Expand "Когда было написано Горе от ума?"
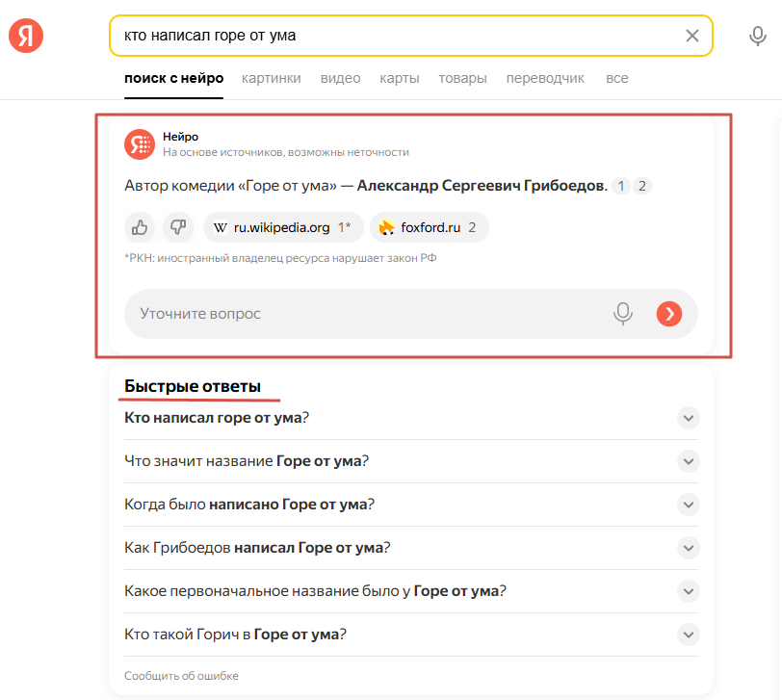 688,505
